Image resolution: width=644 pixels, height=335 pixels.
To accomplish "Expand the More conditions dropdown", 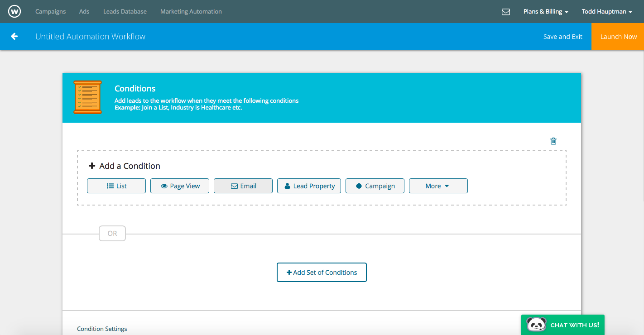I will (438, 186).
